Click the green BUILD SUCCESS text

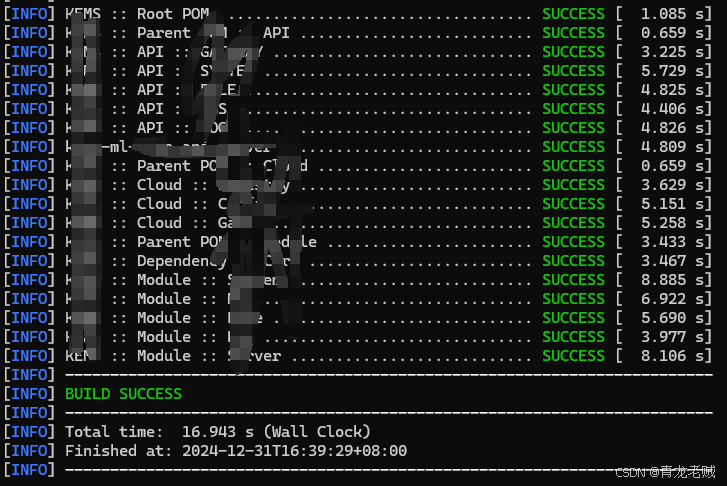[x=123, y=394]
